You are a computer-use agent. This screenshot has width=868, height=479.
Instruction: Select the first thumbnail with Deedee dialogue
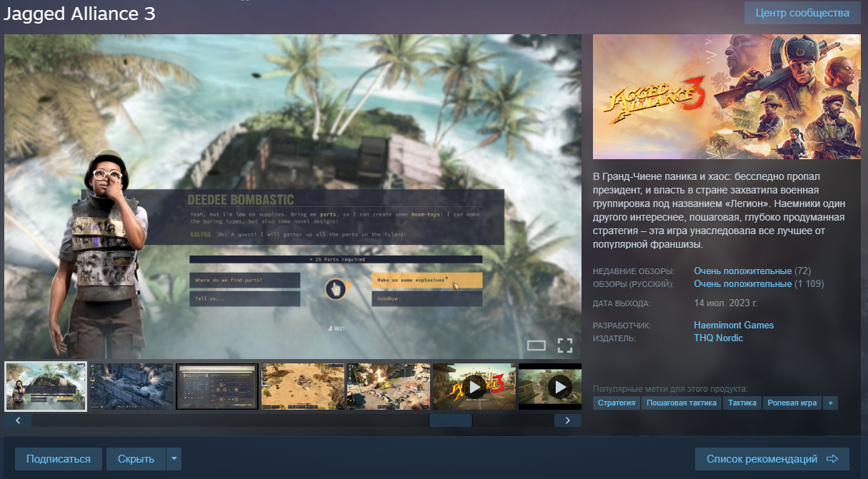[46, 386]
